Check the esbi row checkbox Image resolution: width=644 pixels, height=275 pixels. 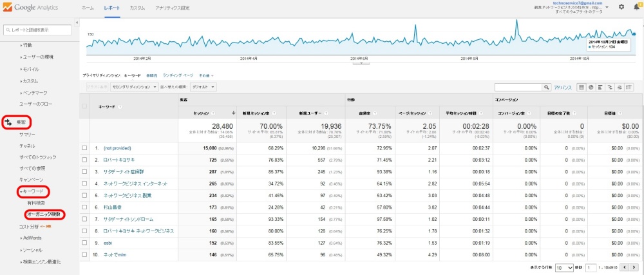point(84,243)
